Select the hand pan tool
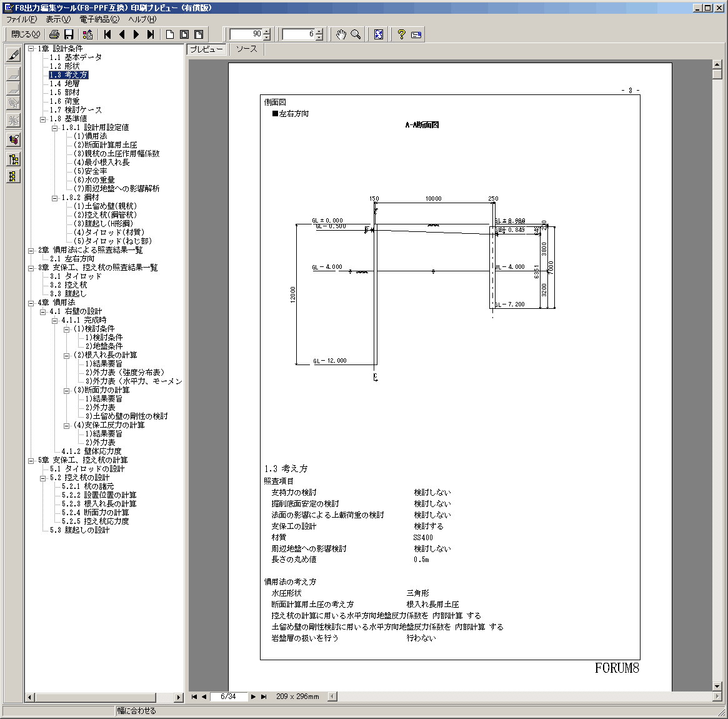 point(341,34)
